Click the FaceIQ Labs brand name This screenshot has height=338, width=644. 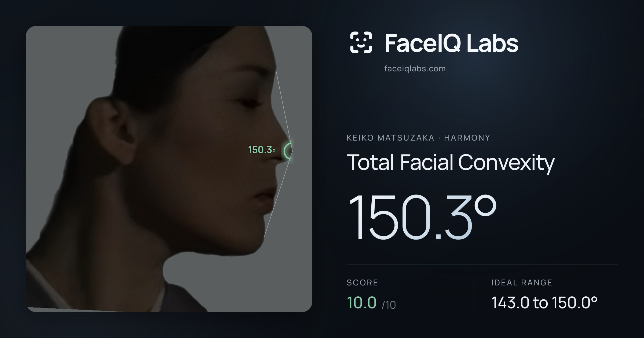pos(451,43)
